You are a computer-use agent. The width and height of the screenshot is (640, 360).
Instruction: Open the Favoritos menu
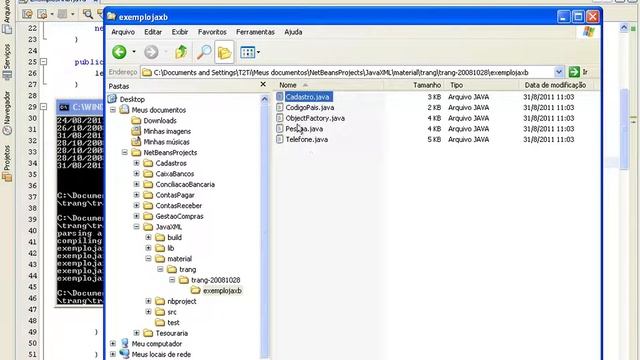(212, 31)
